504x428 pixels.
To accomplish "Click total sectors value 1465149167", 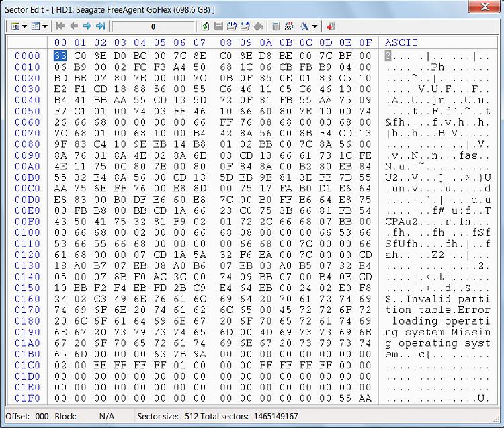I will pos(276,417).
